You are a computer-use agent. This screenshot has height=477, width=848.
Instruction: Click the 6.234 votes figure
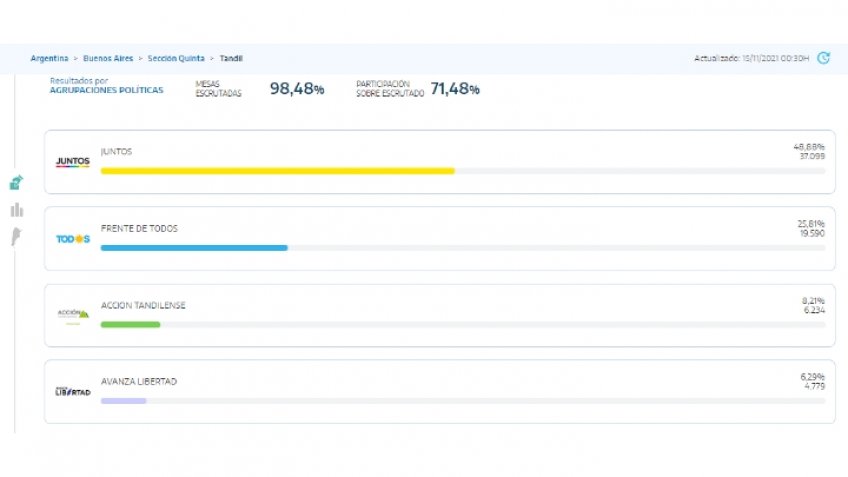coord(814,310)
